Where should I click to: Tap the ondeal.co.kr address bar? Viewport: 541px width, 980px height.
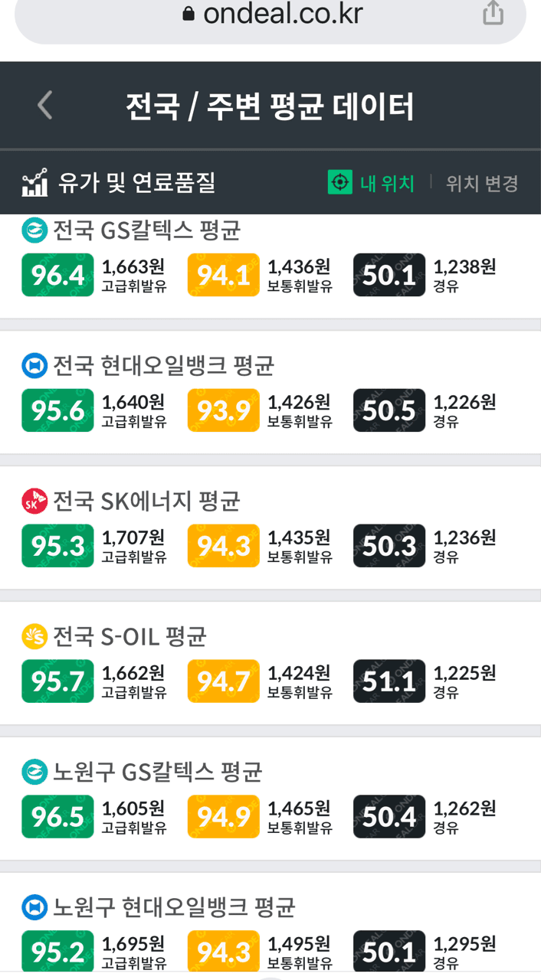(x=270, y=13)
